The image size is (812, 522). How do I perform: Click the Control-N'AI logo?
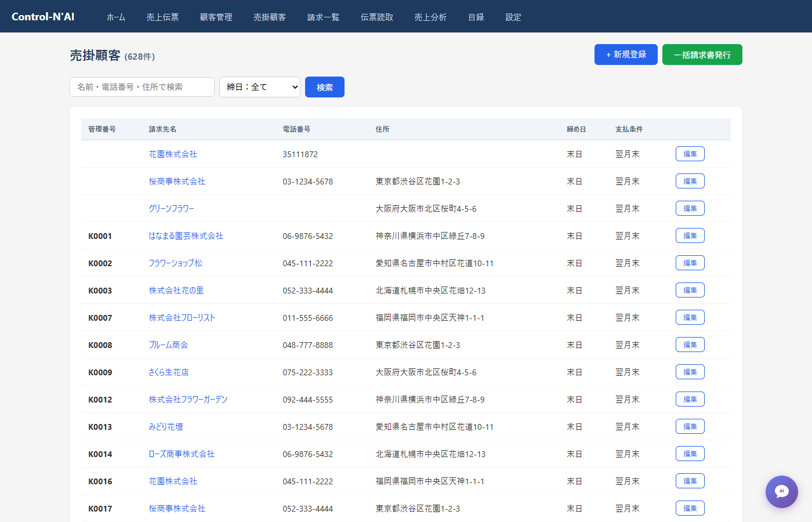[43, 17]
